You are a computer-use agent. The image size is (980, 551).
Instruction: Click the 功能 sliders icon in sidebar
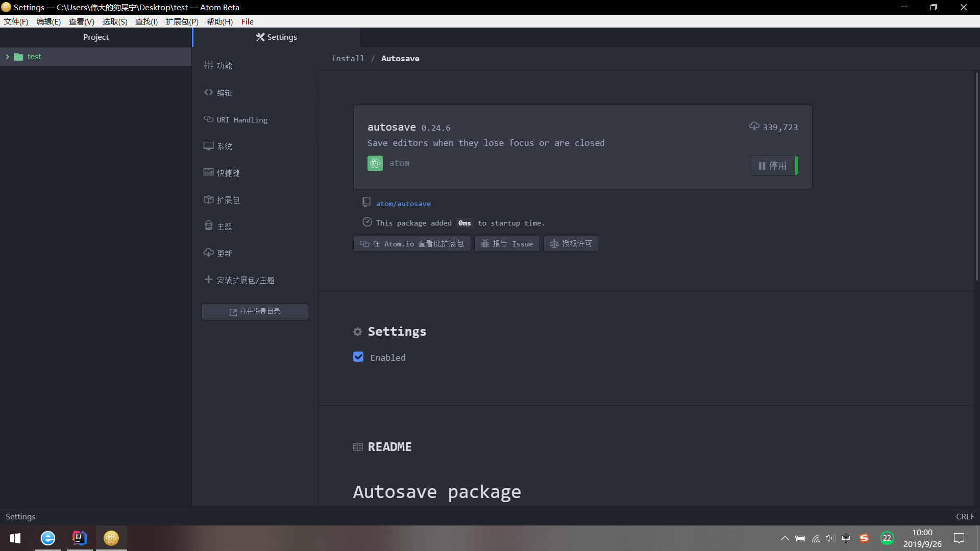pyautogui.click(x=208, y=65)
